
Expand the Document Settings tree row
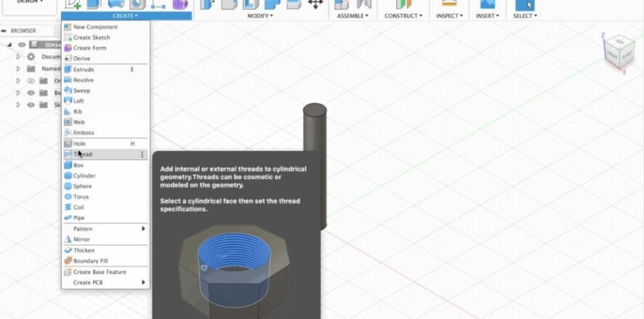click(x=18, y=57)
